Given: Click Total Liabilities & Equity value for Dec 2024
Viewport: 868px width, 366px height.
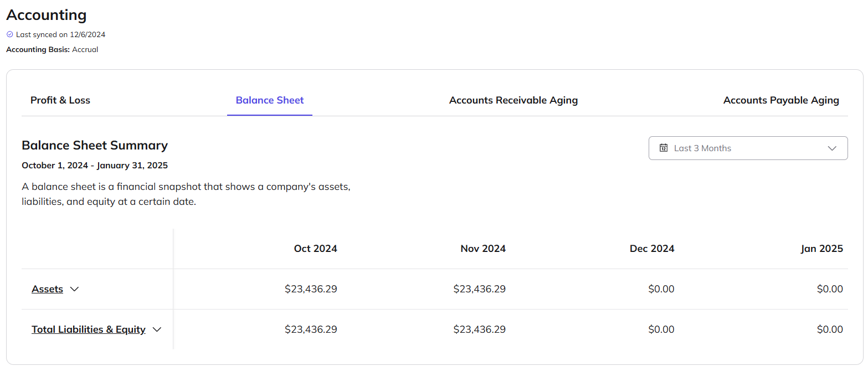Looking at the screenshot, I should 661,329.
